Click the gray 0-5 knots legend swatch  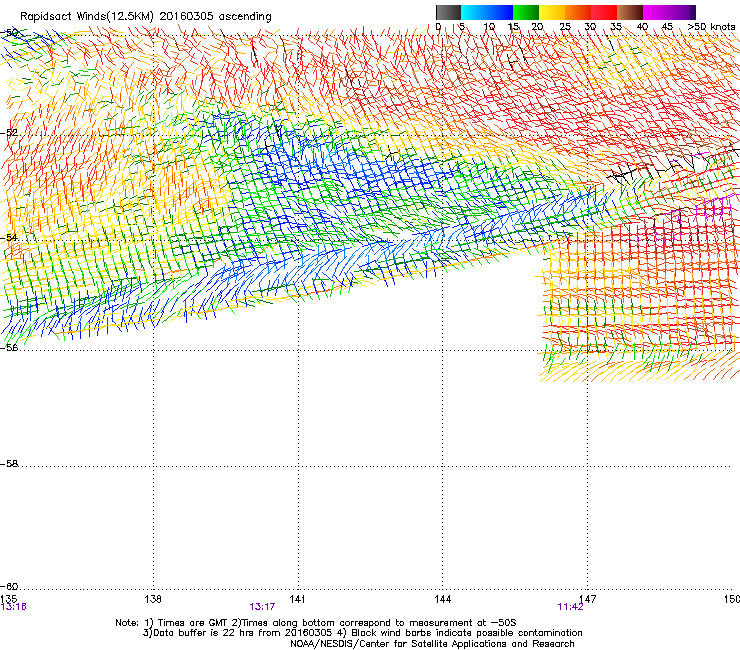point(448,12)
